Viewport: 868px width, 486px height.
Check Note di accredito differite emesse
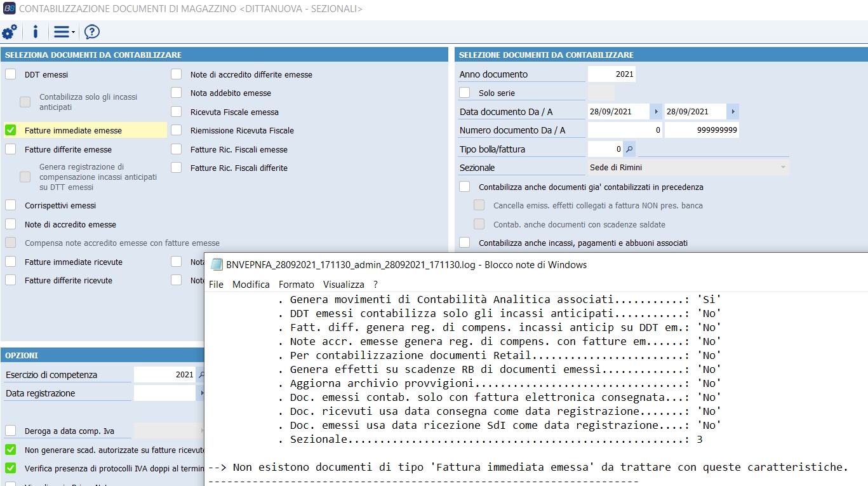click(x=177, y=74)
